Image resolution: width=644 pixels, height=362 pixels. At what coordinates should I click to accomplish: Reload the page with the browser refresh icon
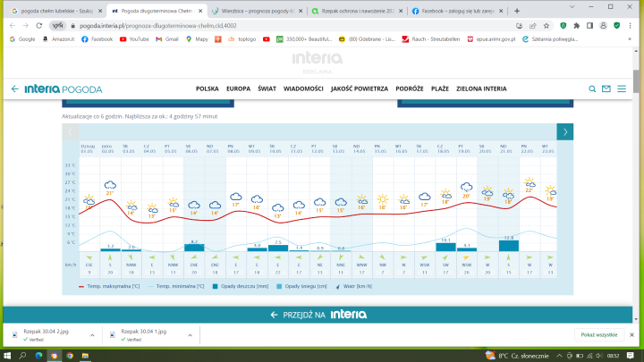(41, 27)
